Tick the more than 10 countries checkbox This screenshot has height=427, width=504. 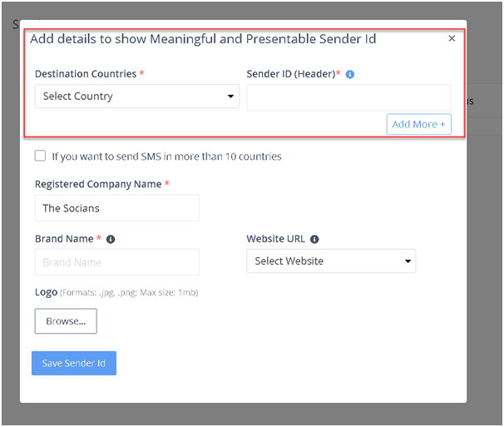40,156
